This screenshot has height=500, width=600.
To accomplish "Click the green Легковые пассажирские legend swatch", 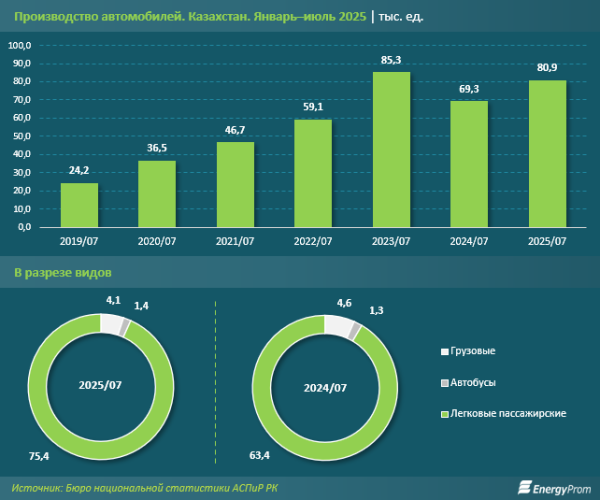I will (445, 413).
